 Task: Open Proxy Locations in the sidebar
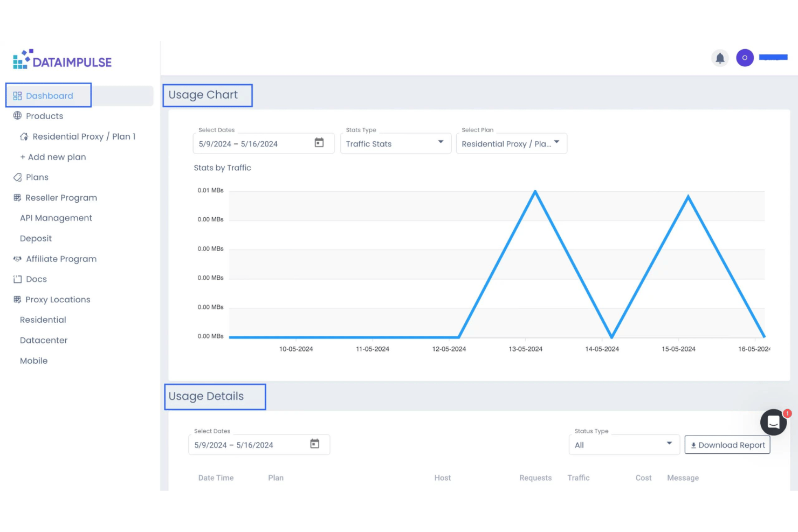click(x=58, y=300)
